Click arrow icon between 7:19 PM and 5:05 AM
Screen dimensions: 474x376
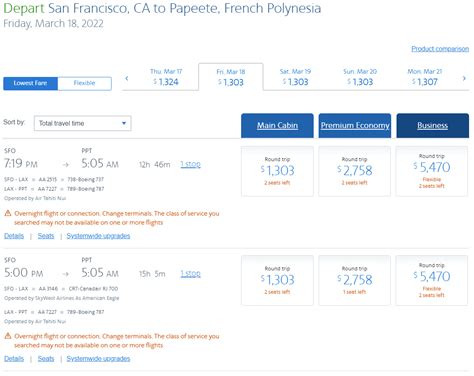point(66,164)
